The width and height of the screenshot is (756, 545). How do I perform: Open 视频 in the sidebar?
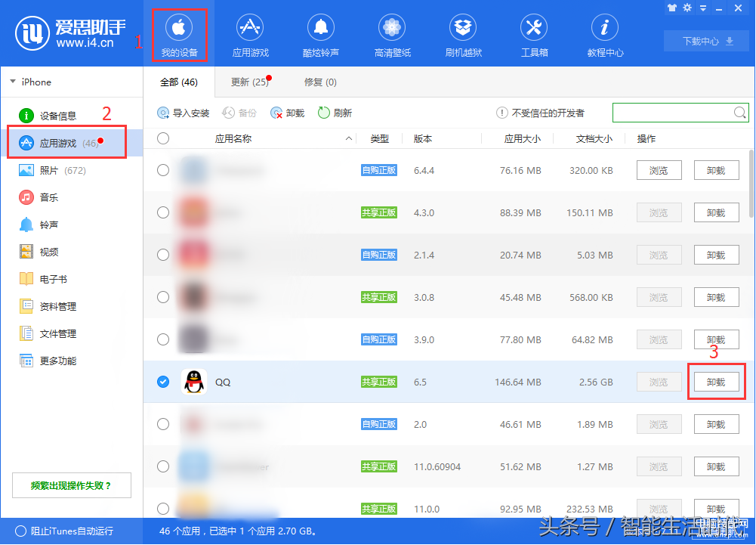tap(39, 252)
